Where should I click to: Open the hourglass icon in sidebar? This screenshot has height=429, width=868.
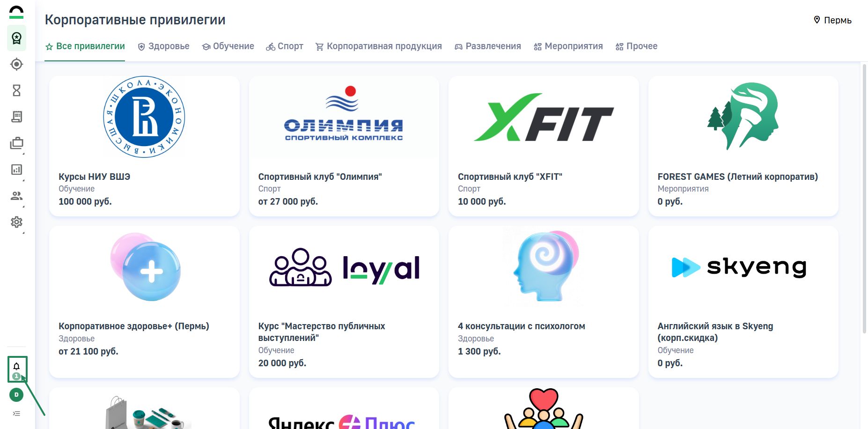click(16, 90)
